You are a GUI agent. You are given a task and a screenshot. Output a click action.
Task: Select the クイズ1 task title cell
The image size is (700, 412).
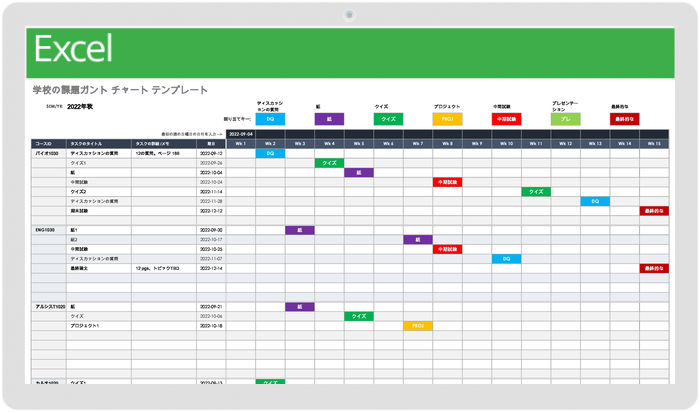coord(99,163)
